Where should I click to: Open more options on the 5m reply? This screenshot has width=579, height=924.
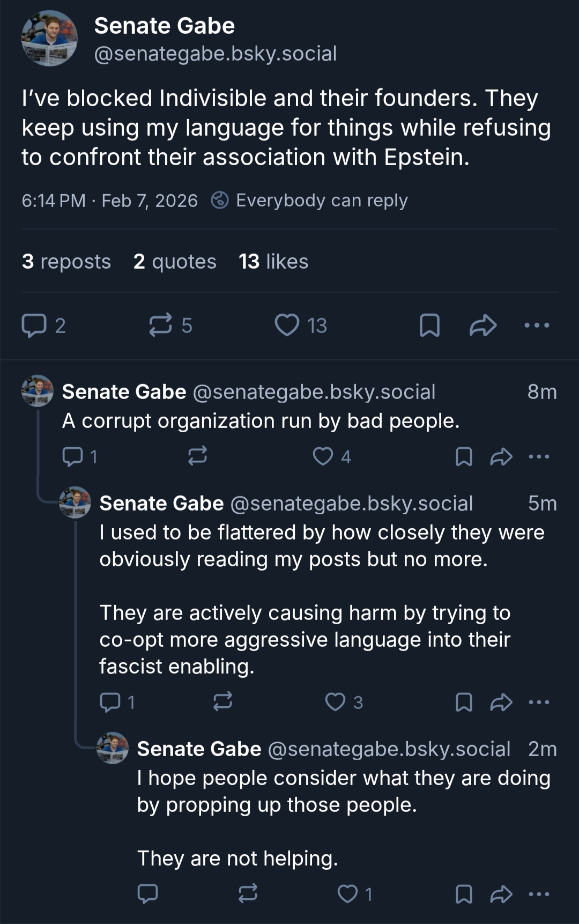tap(539, 702)
